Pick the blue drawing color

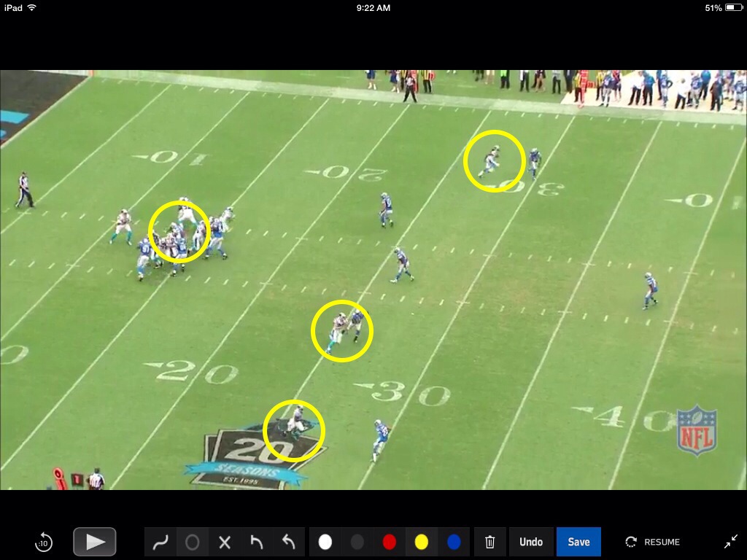[454, 542]
